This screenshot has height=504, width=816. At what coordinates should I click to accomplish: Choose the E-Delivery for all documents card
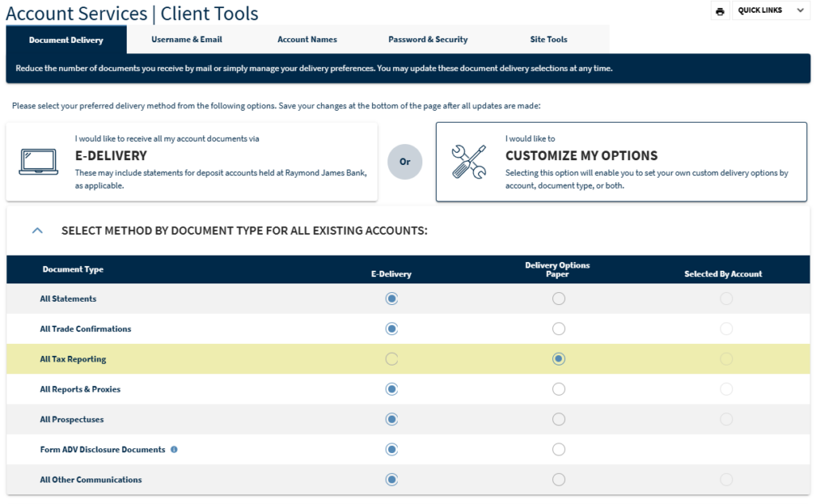click(191, 162)
